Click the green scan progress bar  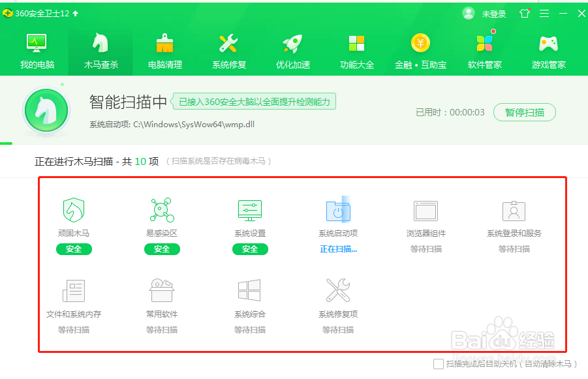7,144
